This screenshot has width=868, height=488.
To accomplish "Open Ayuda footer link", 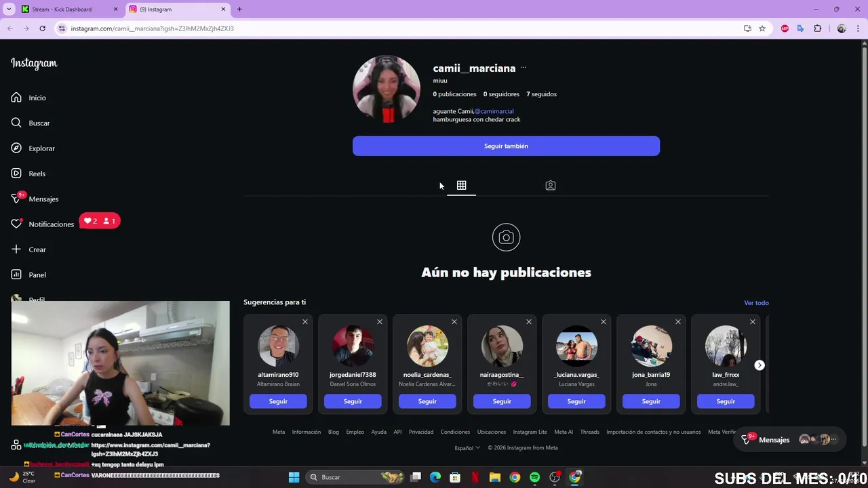I will (x=379, y=432).
